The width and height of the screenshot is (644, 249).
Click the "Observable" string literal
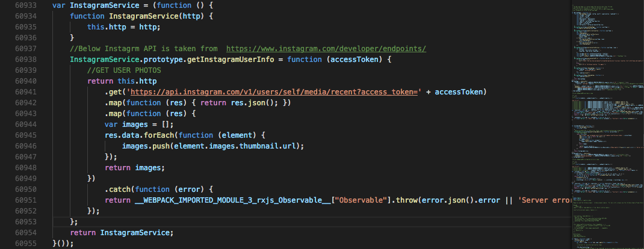pos(362,200)
